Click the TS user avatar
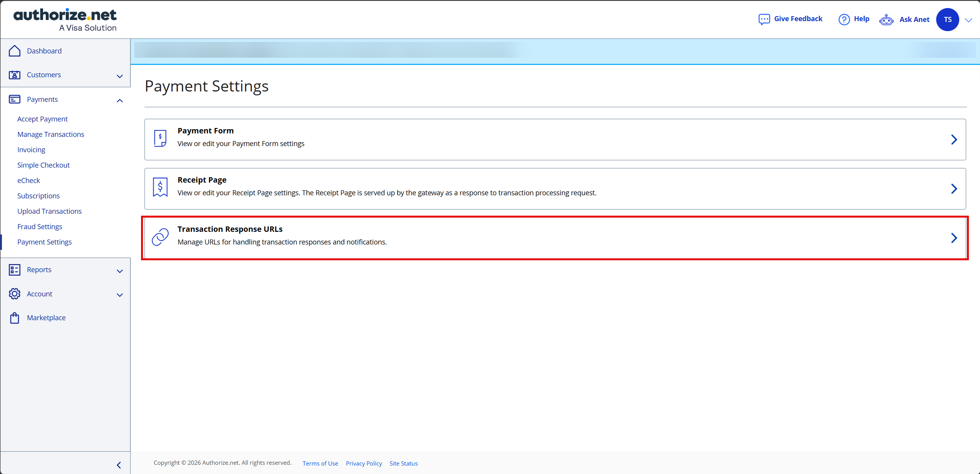 pos(948,20)
